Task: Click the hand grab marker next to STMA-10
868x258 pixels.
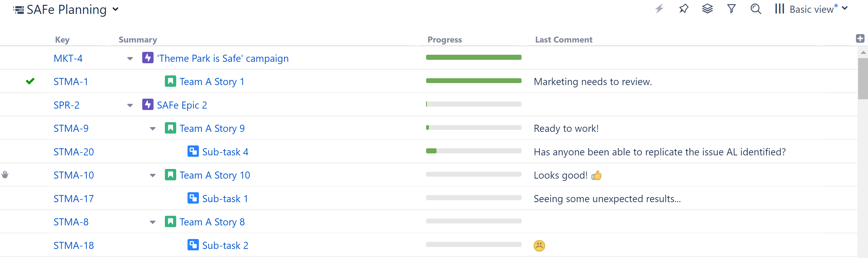Action: click(x=5, y=174)
